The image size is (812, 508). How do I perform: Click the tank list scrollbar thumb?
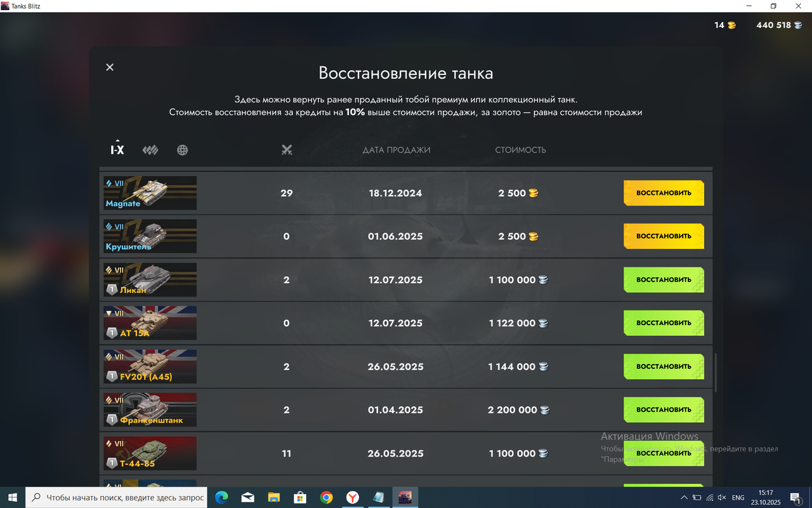[x=716, y=373]
